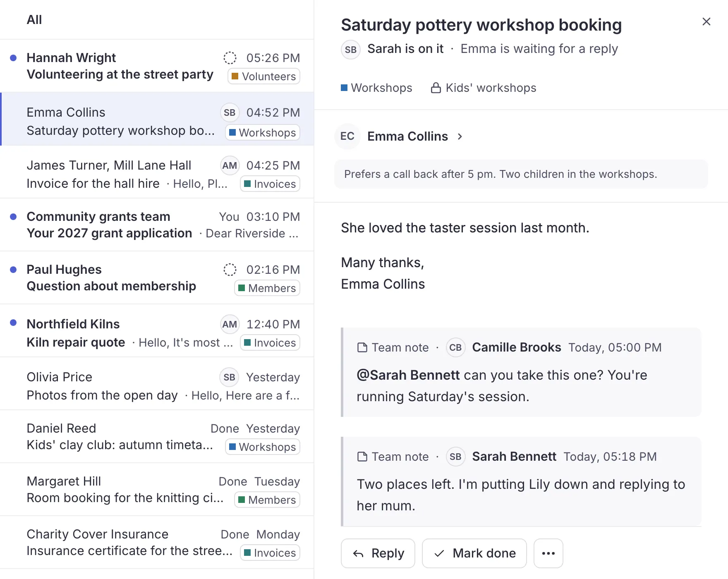The height and width of the screenshot is (579, 728).
Task: Click Workshops label in conversation header
Action: pyautogui.click(x=376, y=88)
